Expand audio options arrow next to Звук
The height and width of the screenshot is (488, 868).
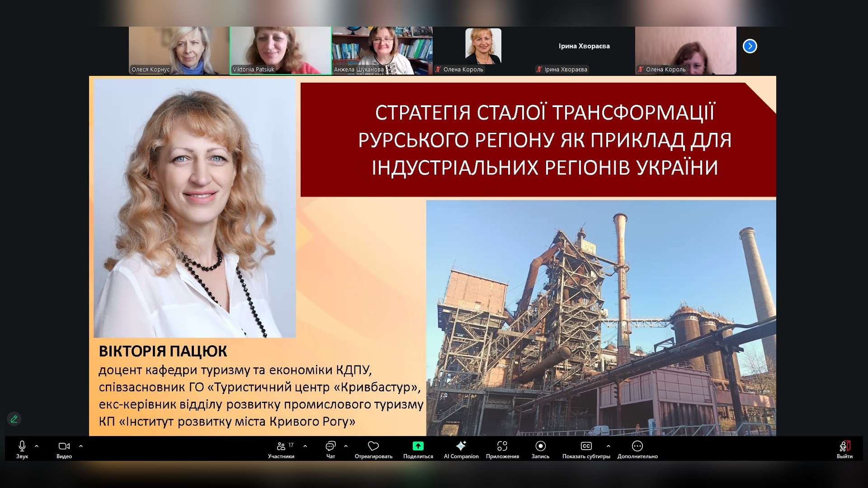[x=37, y=446]
